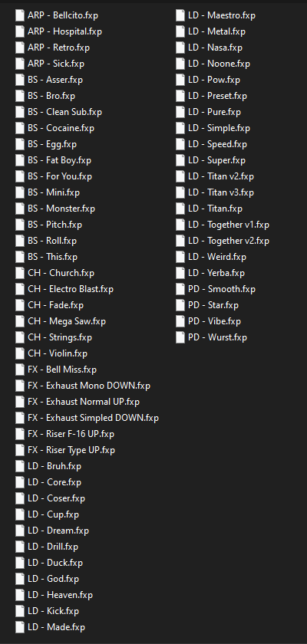Select BS - Clean Sub.fxp
This screenshot has width=307, height=644.
[65, 112]
